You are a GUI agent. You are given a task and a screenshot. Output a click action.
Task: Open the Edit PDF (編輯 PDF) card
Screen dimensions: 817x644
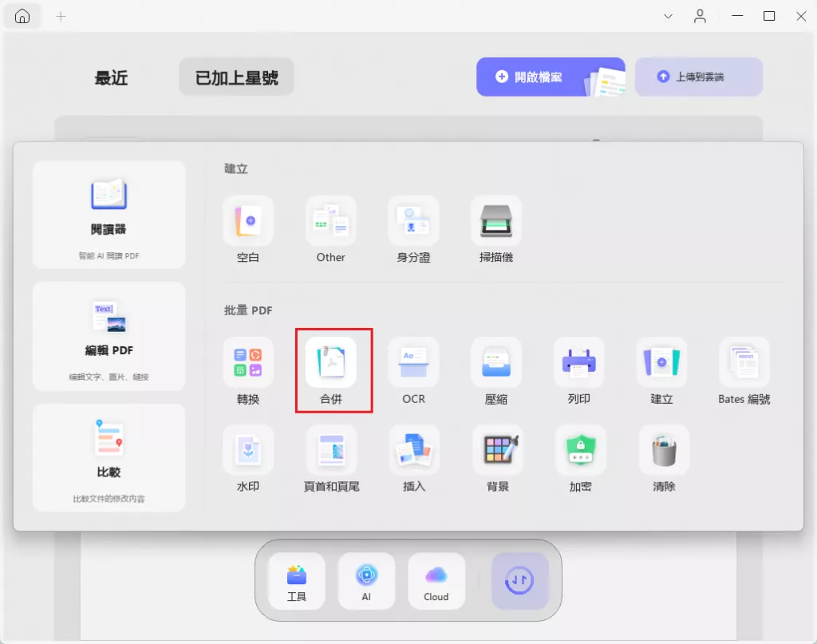(x=109, y=336)
